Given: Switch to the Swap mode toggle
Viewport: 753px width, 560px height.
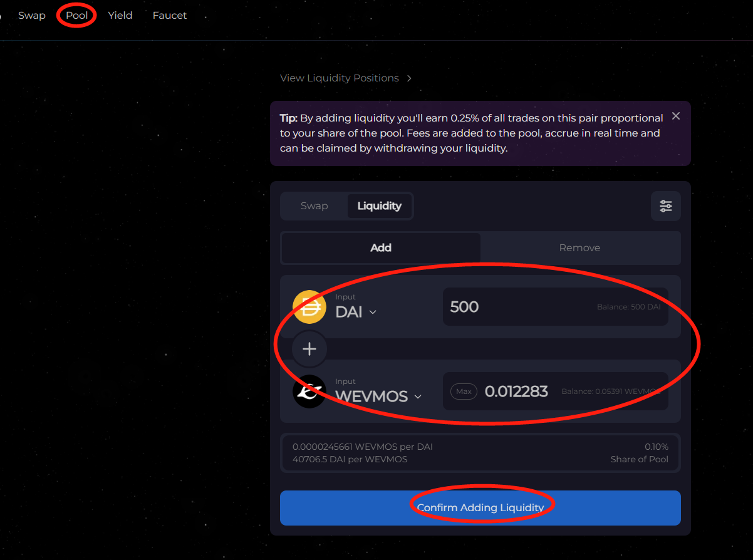Looking at the screenshot, I should point(314,206).
